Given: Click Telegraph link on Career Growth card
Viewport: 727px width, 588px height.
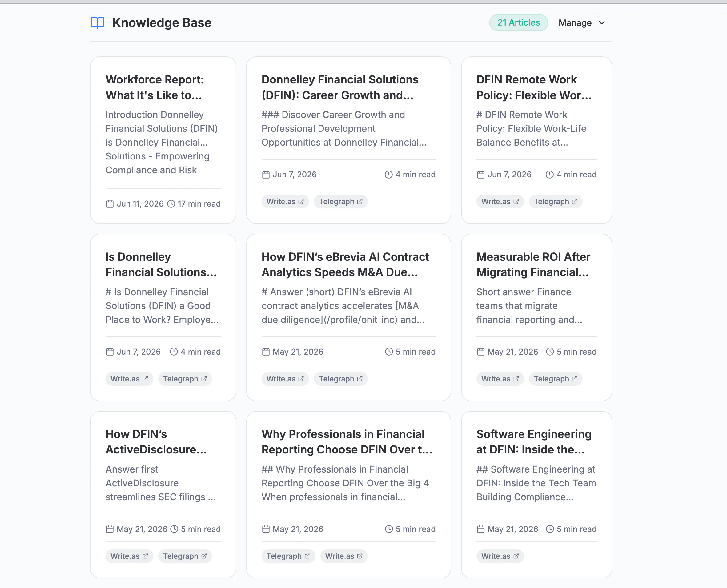Looking at the screenshot, I should [341, 202].
